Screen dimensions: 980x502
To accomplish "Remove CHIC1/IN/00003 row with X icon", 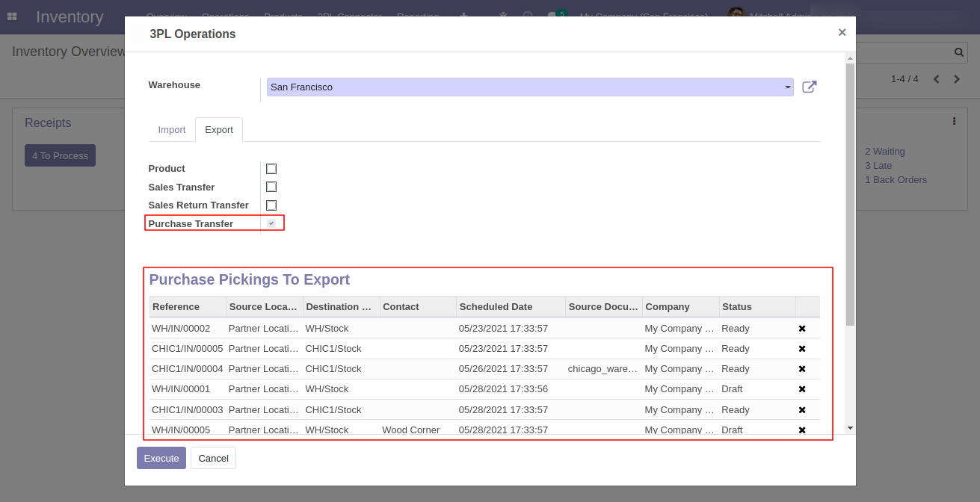I will (x=802, y=410).
